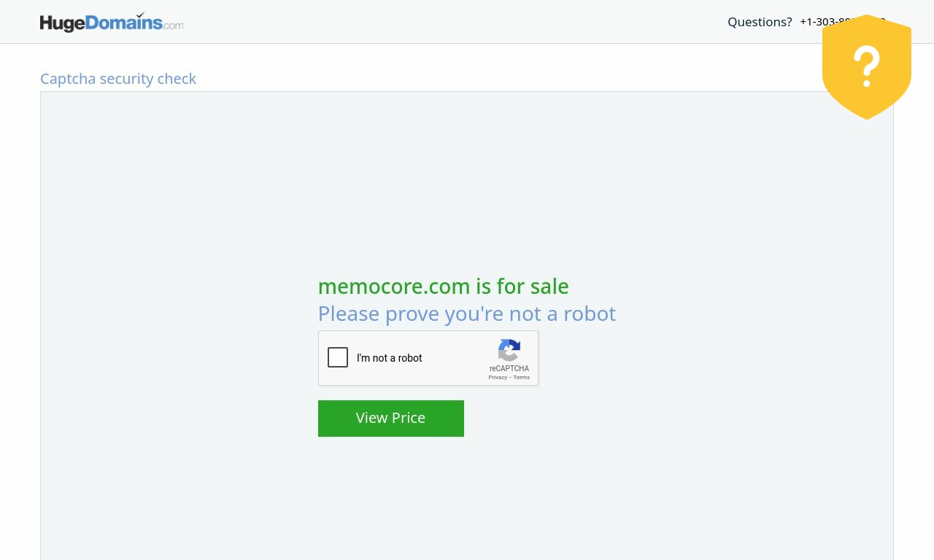Check the I'm not a robot checkbox
The width and height of the screenshot is (934, 560).
pyautogui.click(x=338, y=357)
